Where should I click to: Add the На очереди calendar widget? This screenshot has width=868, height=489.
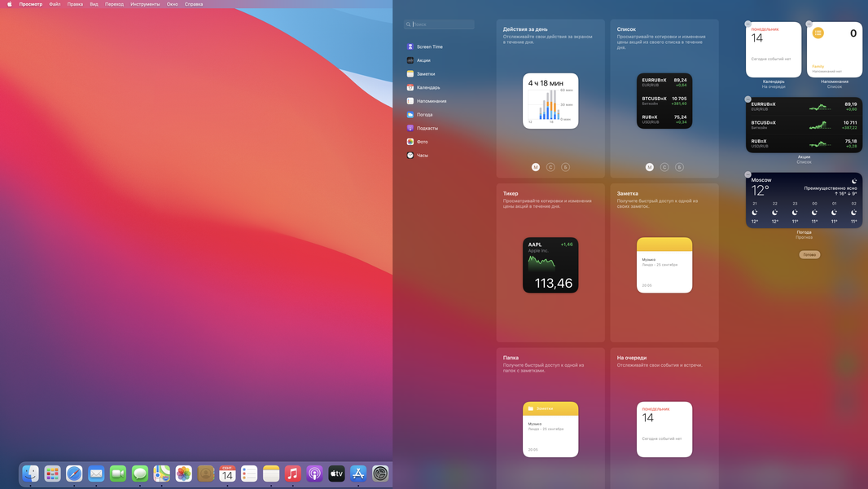[664, 430]
